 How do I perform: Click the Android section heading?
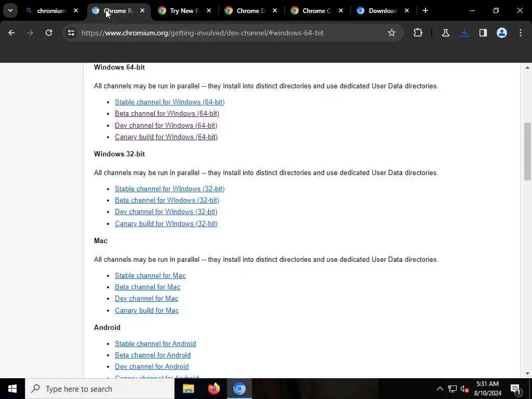coord(107,328)
